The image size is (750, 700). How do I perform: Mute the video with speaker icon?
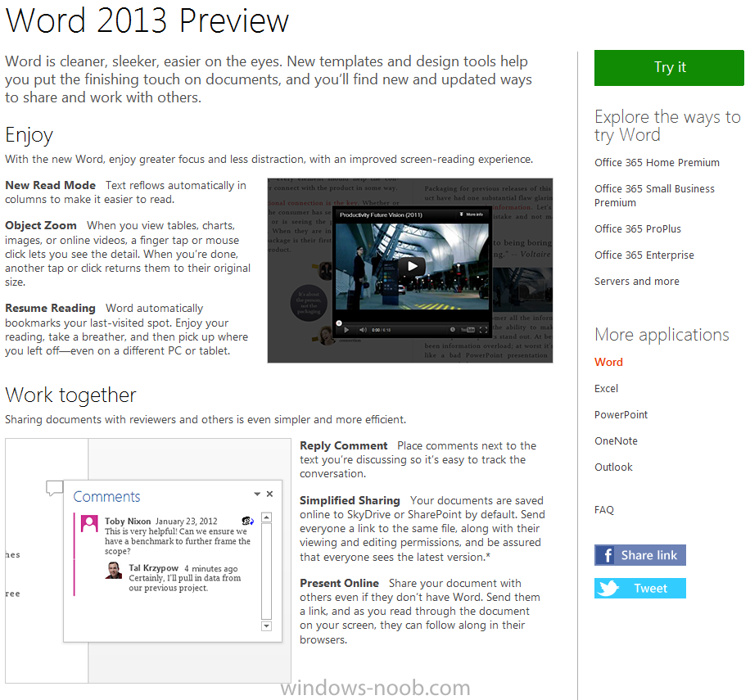click(363, 329)
